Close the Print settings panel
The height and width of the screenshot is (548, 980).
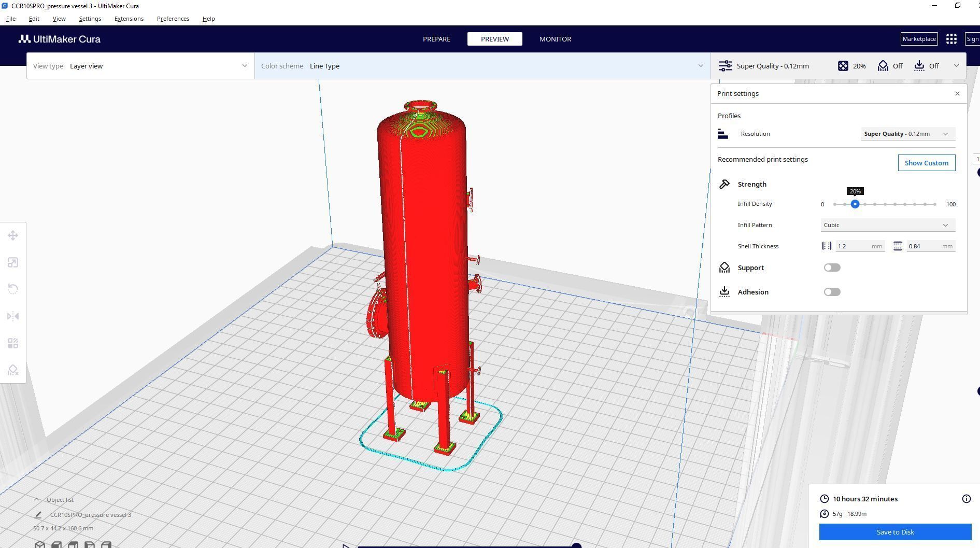[x=957, y=94]
